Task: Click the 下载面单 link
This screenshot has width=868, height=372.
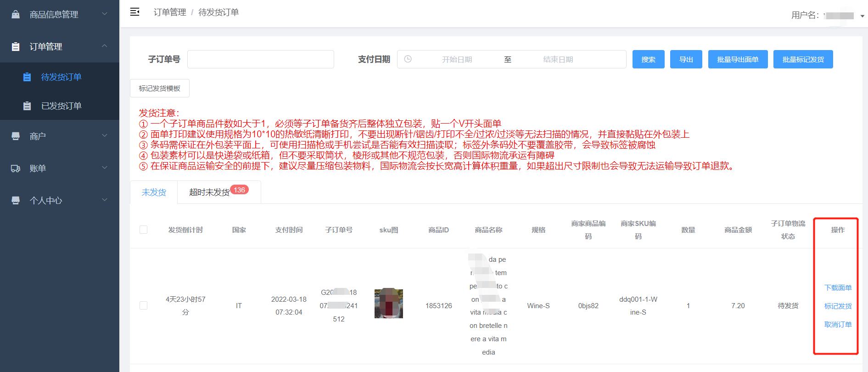Action: point(838,287)
